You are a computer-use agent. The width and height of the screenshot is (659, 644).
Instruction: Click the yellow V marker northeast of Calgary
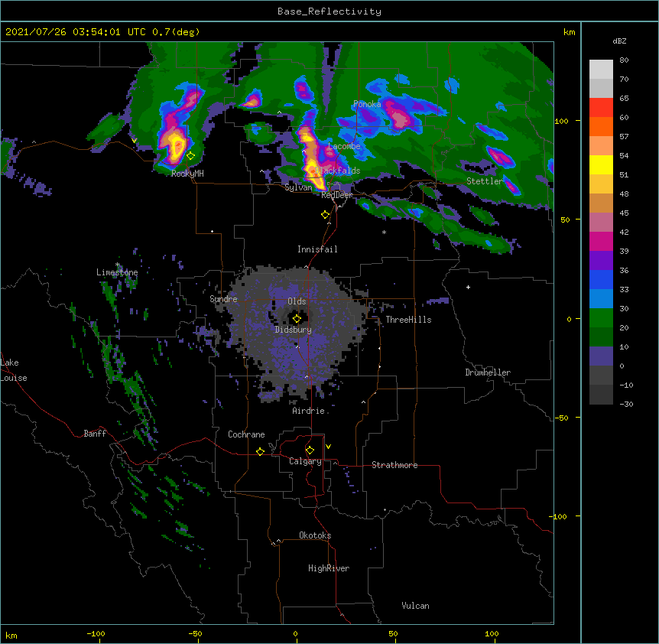coord(328,447)
